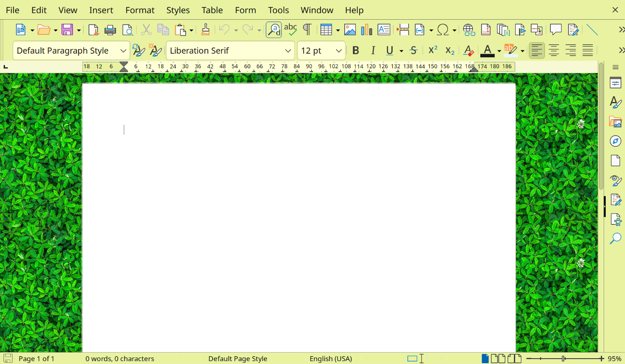The height and width of the screenshot is (364, 625).
Task: Open the Format menu
Action: (140, 10)
